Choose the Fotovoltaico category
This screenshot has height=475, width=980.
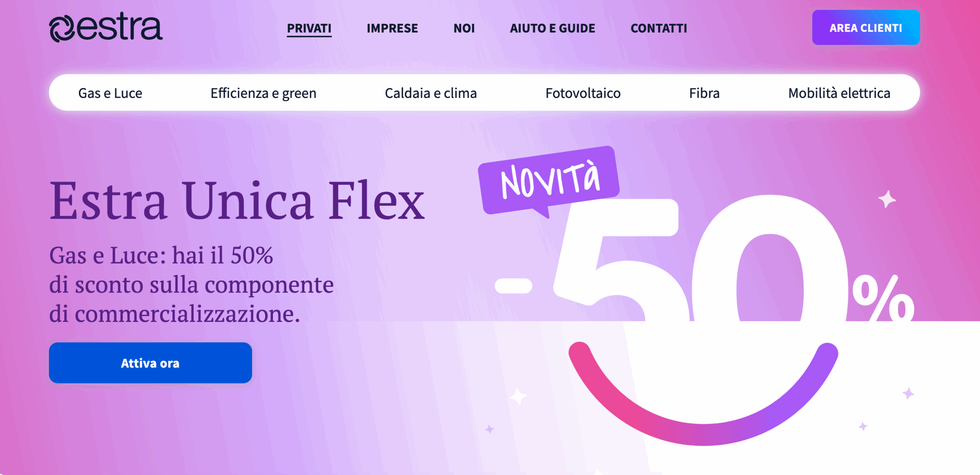(583, 93)
